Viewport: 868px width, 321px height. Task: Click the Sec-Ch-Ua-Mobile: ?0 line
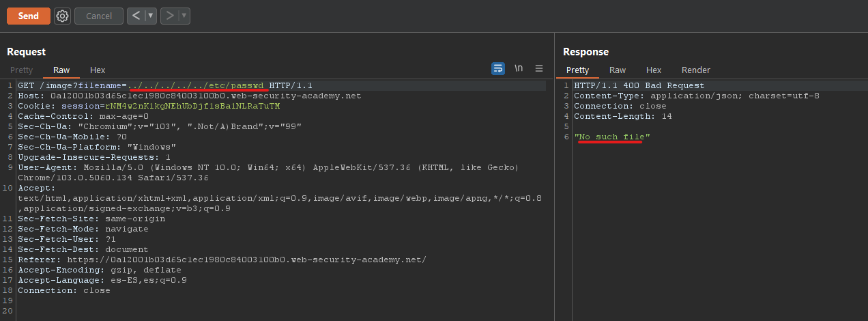pyautogui.click(x=72, y=137)
